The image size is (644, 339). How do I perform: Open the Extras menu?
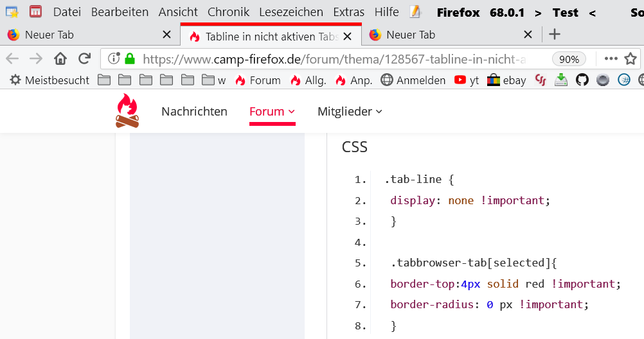tap(349, 12)
